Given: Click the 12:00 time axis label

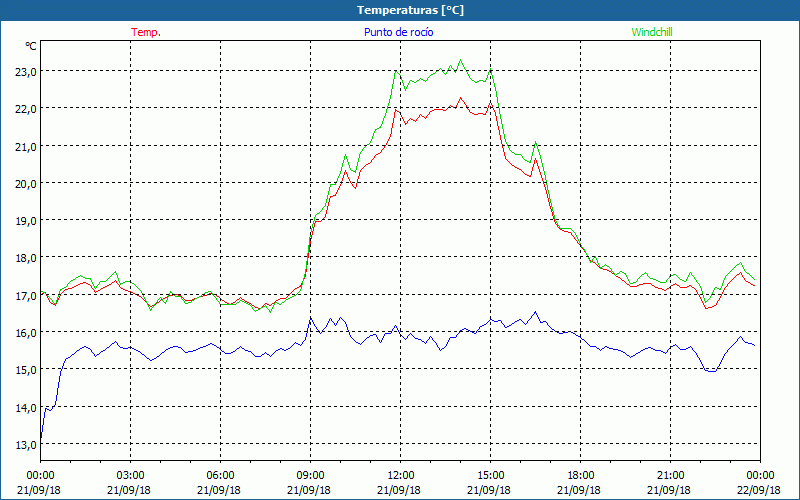Looking at the screenshot, I should point(401,476).
